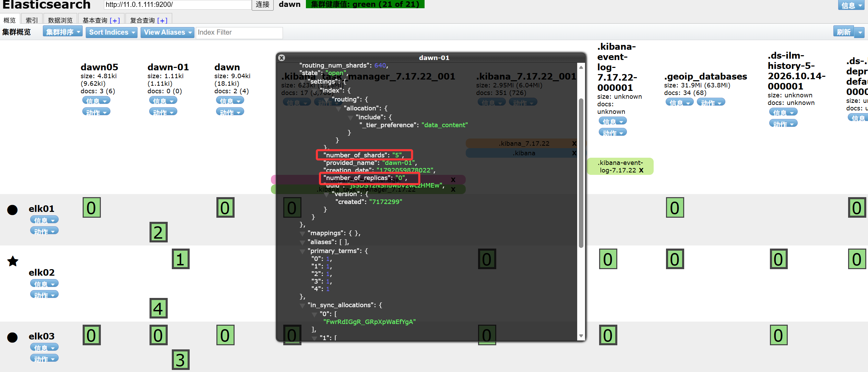The height and width of the screenshot is (372, 868).
Task: Open the View Aliases dropdown
Action: tap(167, 32)
